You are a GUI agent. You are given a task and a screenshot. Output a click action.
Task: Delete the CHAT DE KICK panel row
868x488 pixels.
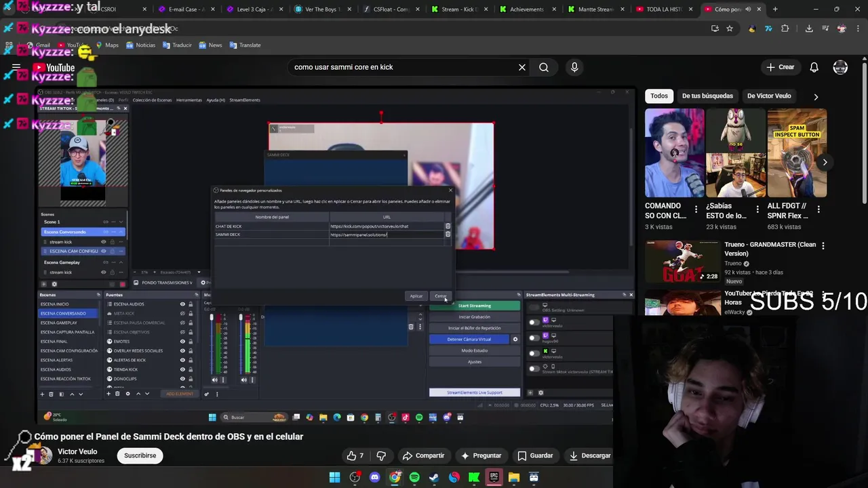pyautogui.click(x=448, y=226)
